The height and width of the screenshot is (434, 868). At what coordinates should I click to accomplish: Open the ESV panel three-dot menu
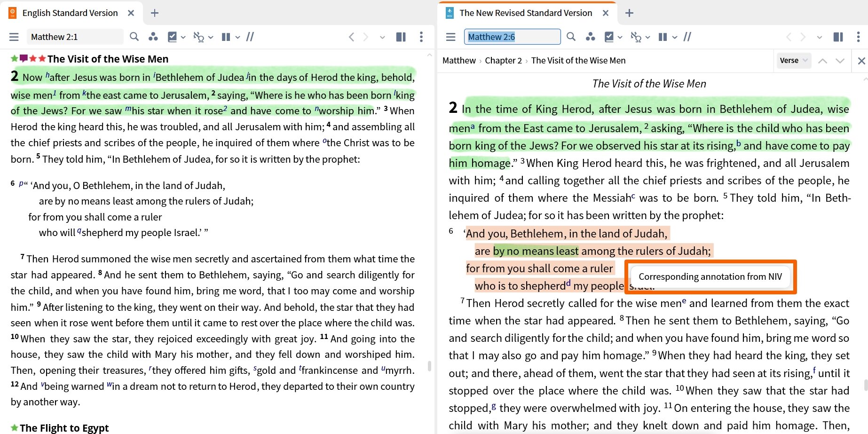[x=421, y=37]
